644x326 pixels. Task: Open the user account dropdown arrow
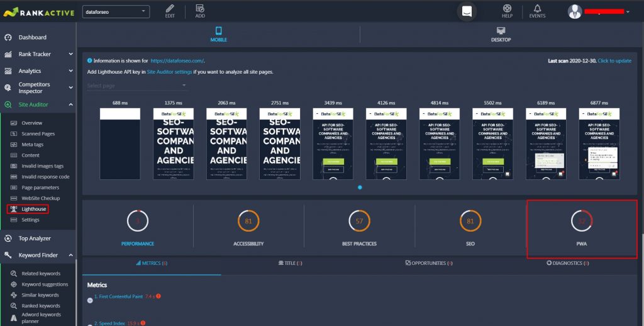click(628, 12)
